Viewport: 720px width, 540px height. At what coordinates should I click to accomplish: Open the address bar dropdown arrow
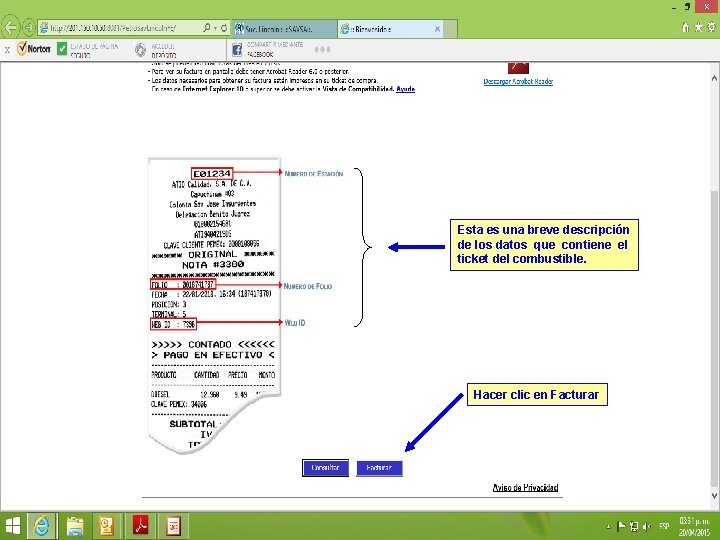(215, 28)
